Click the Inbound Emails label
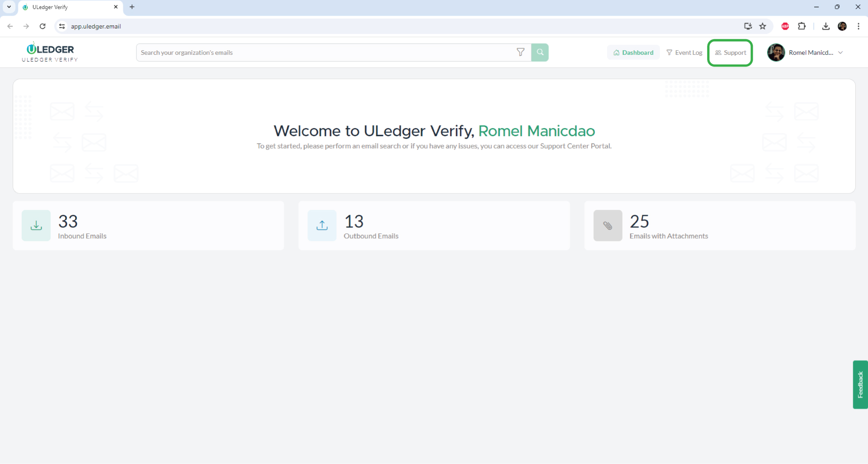868x464 pixels. pyautogui.click(x=82, y=236)
